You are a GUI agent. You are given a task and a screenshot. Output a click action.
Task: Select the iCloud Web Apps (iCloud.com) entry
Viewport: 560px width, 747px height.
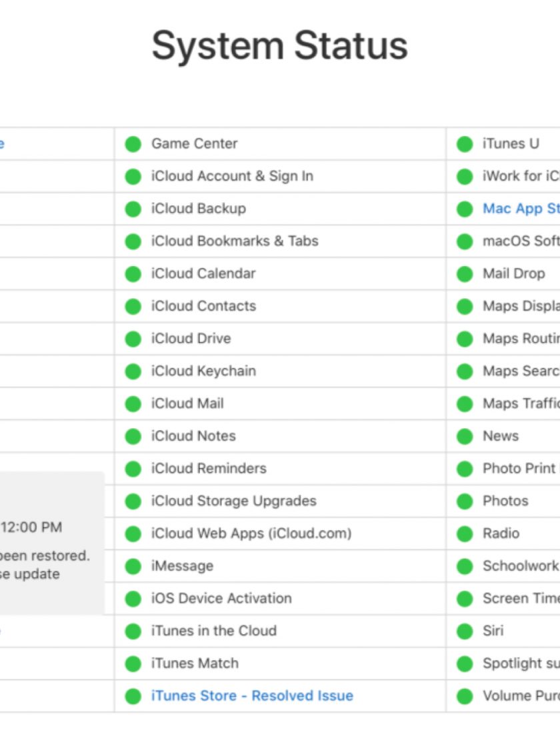[x=251, y=534]
